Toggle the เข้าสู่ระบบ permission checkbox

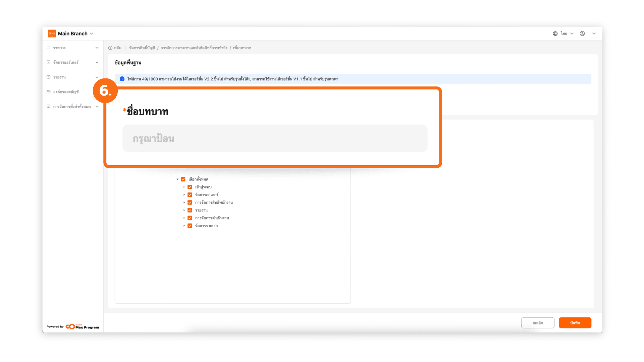(x=190, y=187)
